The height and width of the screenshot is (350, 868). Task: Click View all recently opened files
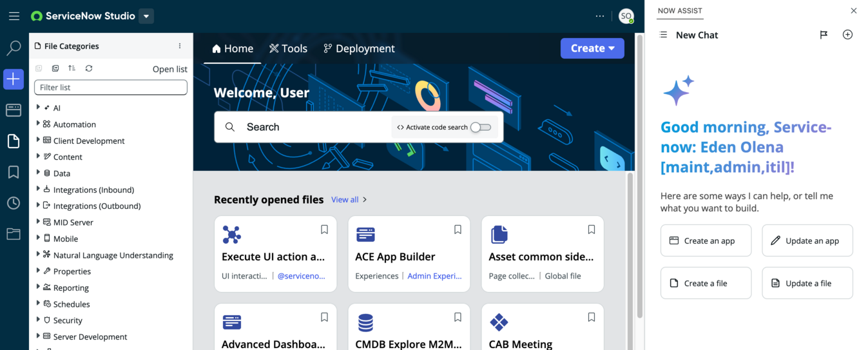tap(349, 200)
